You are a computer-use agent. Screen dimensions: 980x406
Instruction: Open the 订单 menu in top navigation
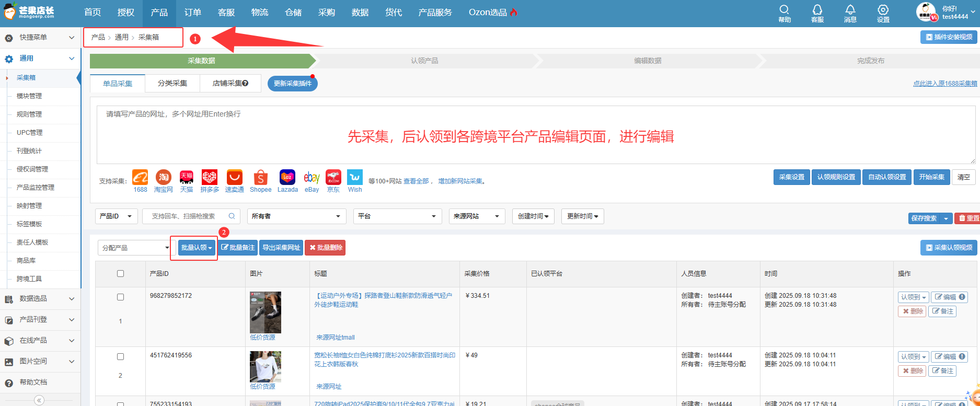coord(192,13)
